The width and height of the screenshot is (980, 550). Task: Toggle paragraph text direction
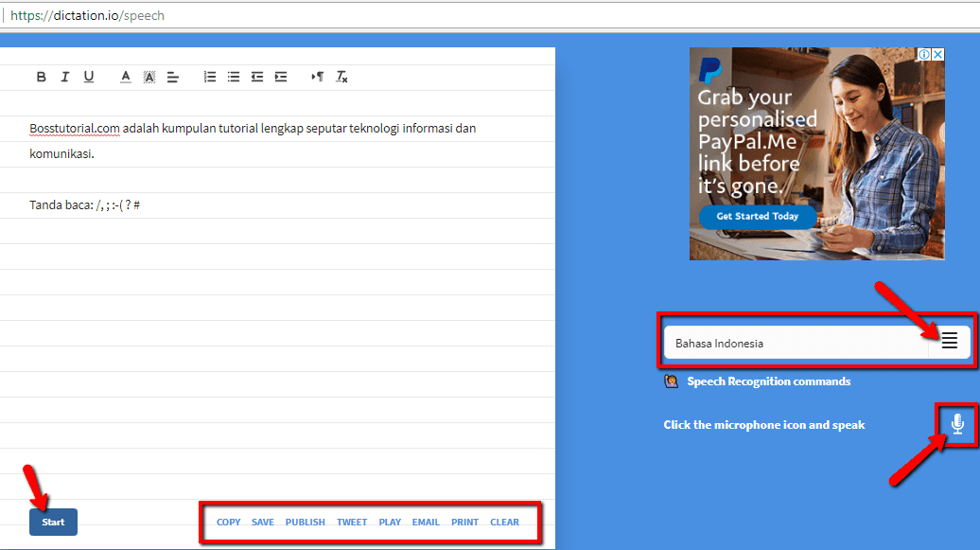318,77
